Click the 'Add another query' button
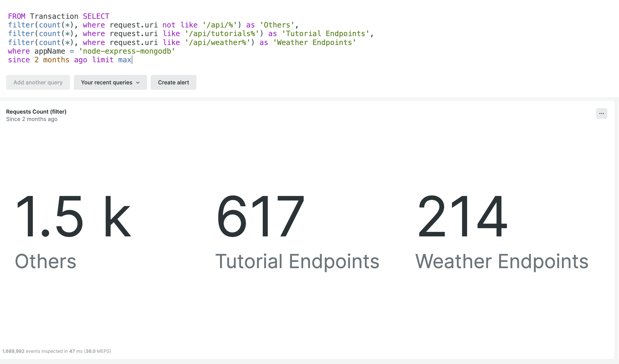The height and width of the screenshot is (364, 619). [38, 82]
